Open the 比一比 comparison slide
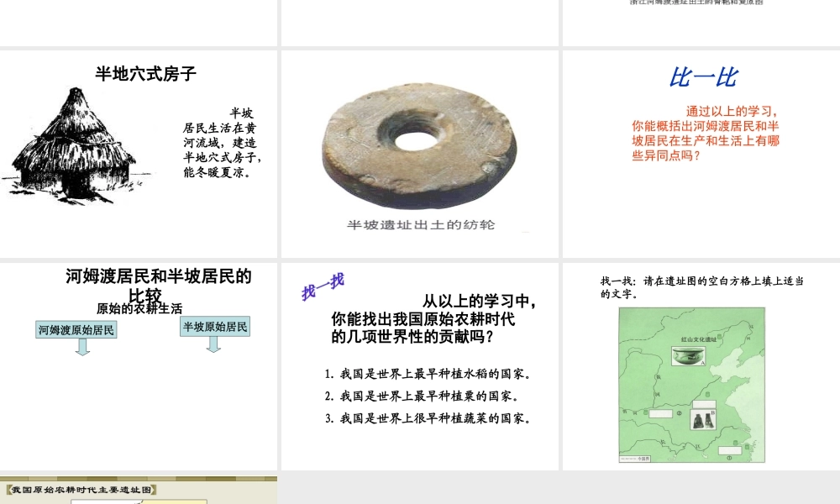The width and height of the screenshot is (840, 504). tap(701, 154)
